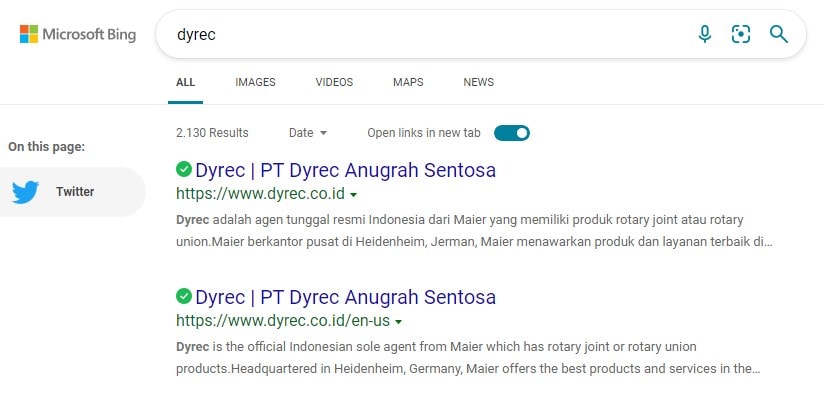Click green verified checkmark on second result

(184, 296)
